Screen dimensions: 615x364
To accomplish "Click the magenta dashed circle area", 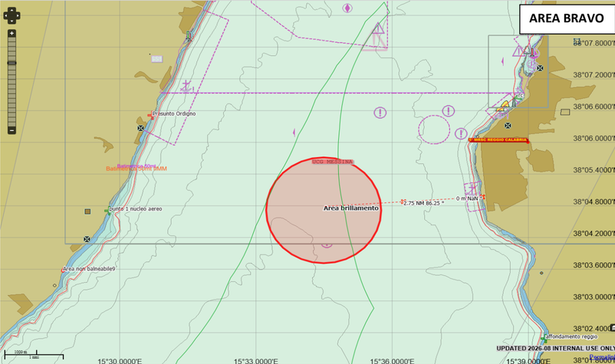I will coord(434,130).
